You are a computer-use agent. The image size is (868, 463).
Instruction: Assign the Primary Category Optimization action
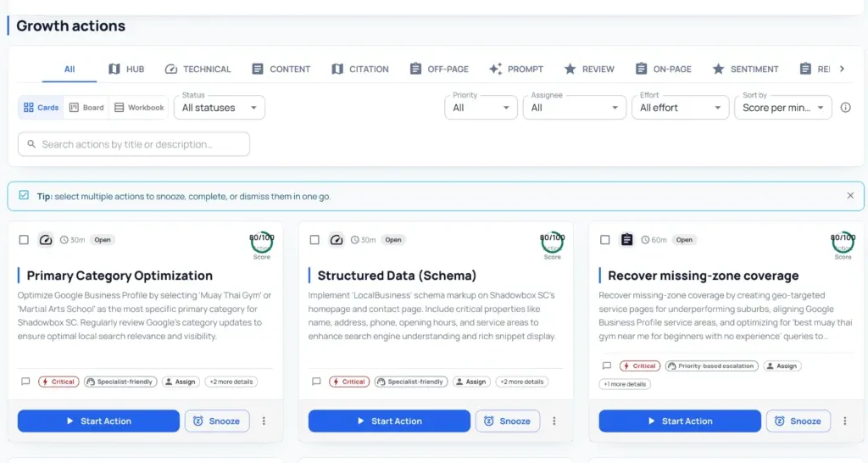click(181, 382)
